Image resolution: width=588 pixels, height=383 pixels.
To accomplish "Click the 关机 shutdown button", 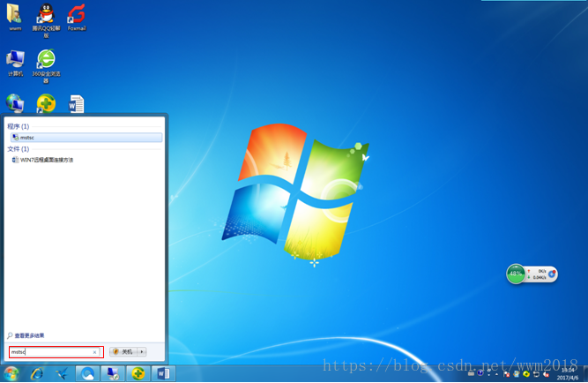I will click(x=123, y=352).
